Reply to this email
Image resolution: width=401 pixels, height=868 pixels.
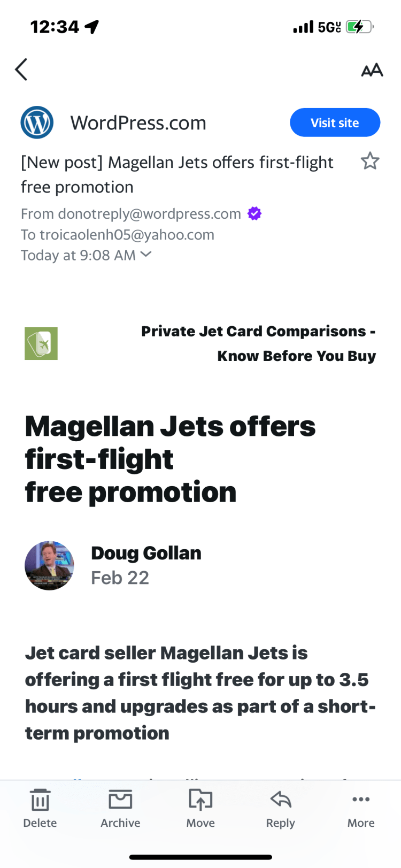(x=280, y=808)
